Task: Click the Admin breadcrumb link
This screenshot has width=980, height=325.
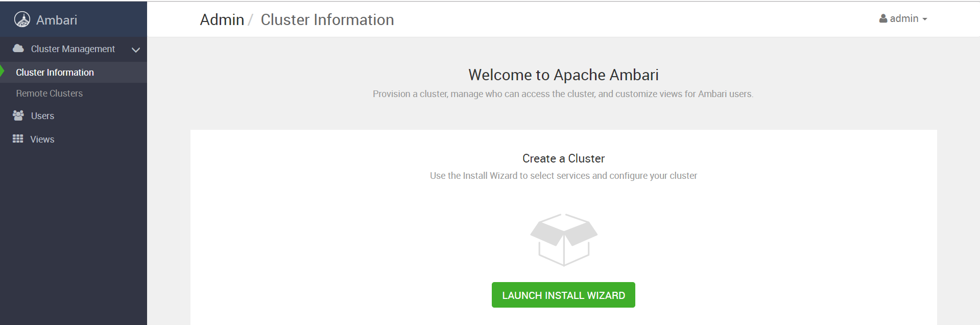Action: pyautogui.click(x=222, y=20)
